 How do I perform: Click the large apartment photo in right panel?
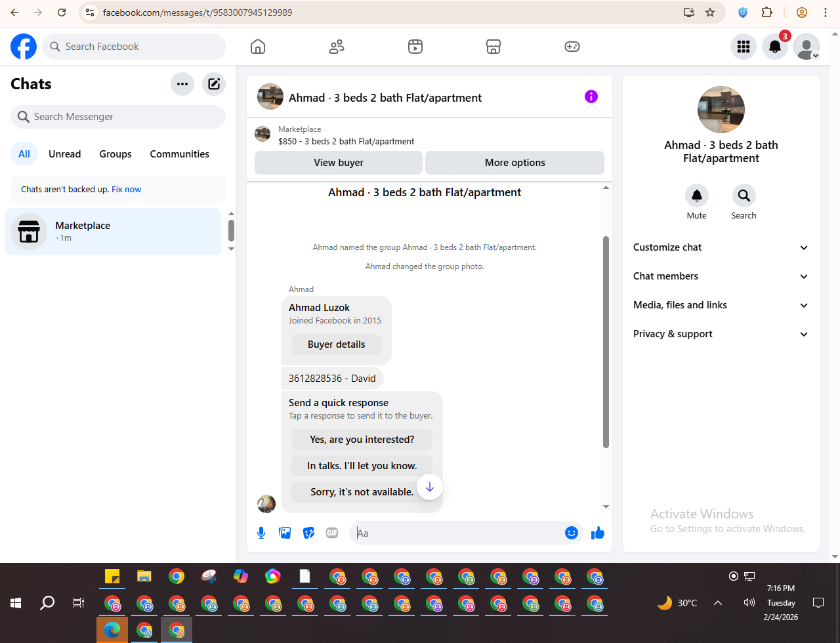click(721, 110)
